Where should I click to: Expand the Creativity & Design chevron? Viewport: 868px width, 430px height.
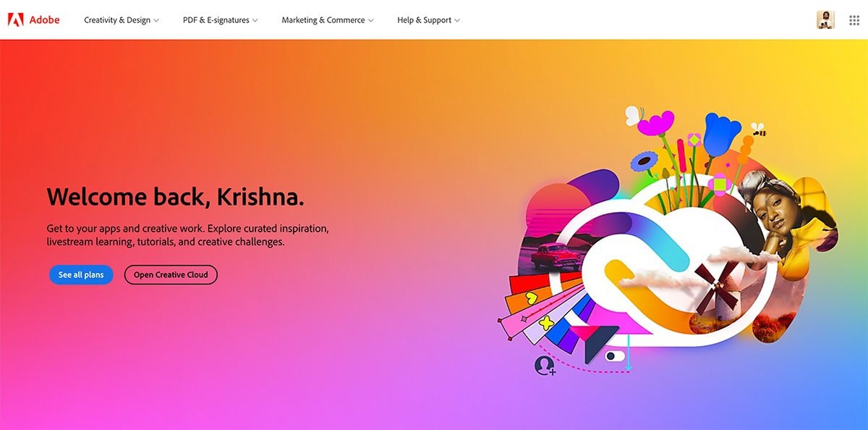156,20
